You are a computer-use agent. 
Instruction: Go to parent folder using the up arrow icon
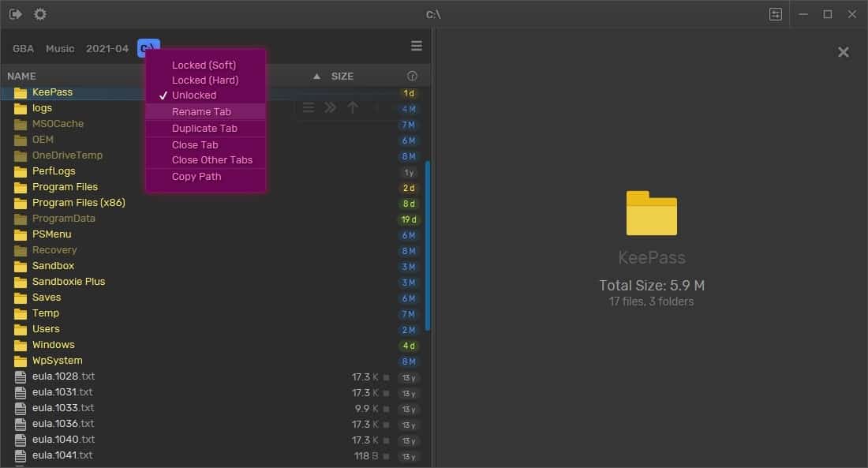pyautogui.click(x=353, y=108)
